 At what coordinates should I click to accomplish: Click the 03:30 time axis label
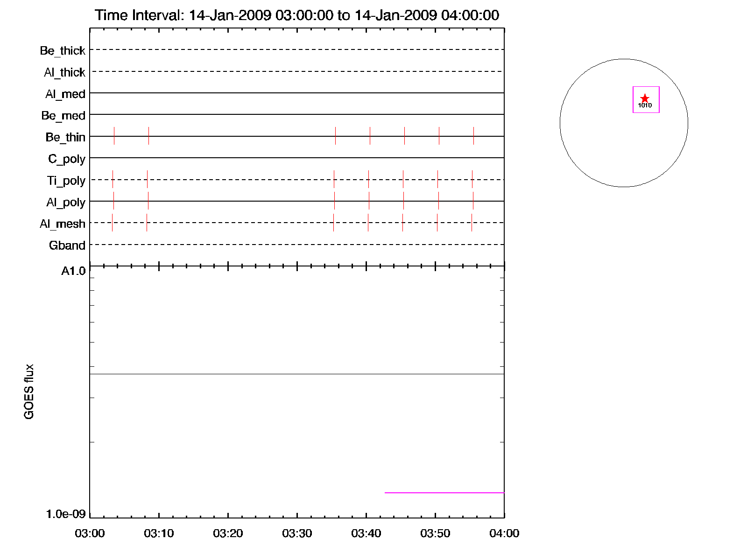(x=297, y=533)
